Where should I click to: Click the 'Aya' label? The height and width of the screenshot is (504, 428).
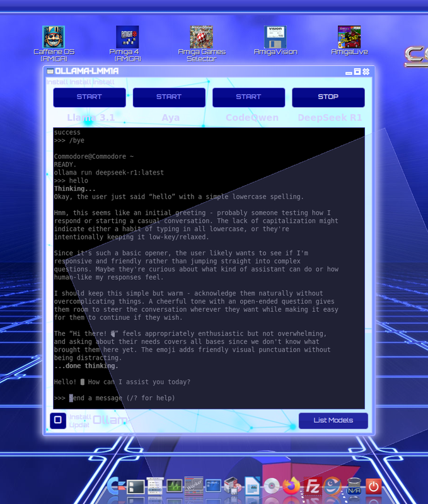pyautogui.click(x=170, y=118)
